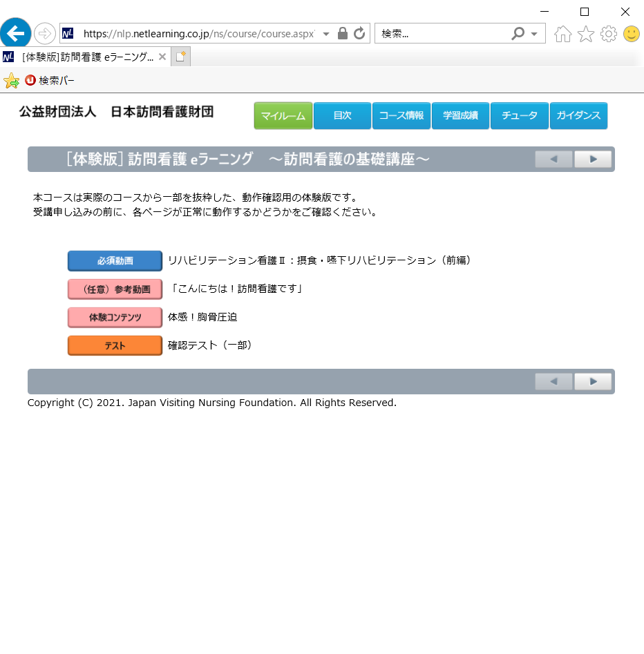Select the [体験版]訪問看護 eラーニング browser tab

tap(85, 57)
